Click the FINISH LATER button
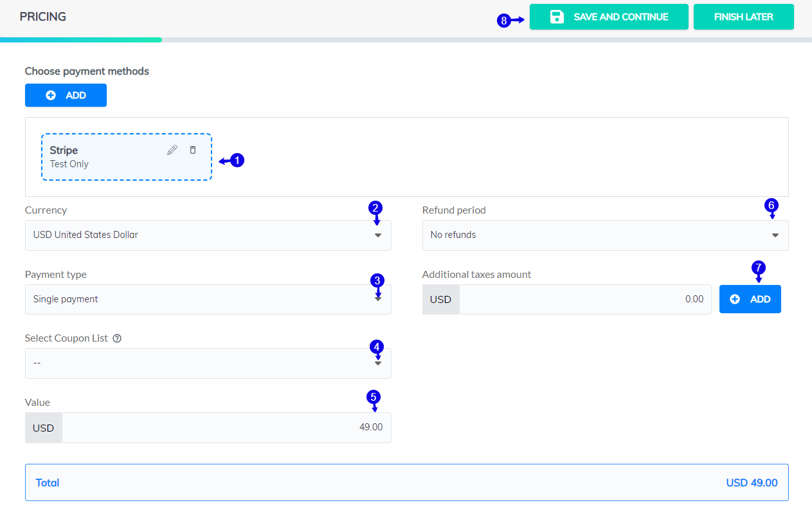812x512 pixels. click(743, 17)
